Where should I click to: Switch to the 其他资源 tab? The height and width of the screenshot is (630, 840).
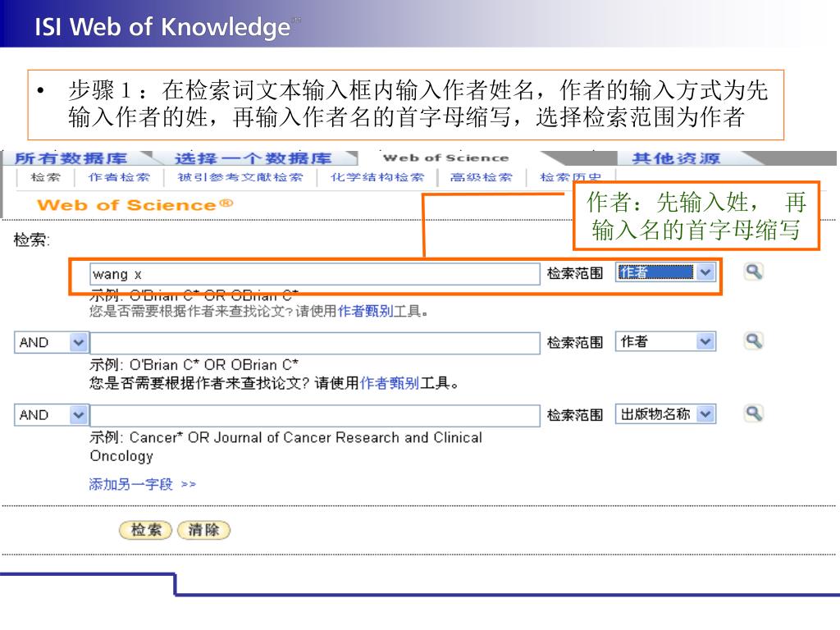tap(676, 158)
